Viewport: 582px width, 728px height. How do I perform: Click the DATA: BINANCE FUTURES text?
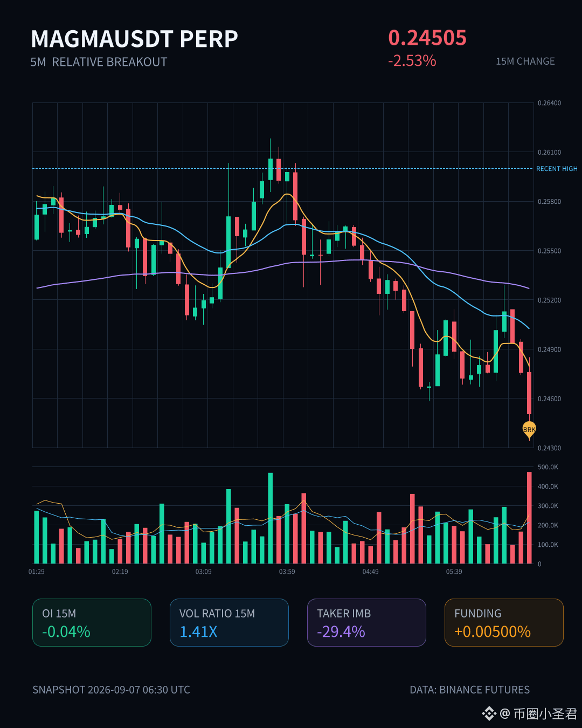pyautogui.click(x=470, y=690)
